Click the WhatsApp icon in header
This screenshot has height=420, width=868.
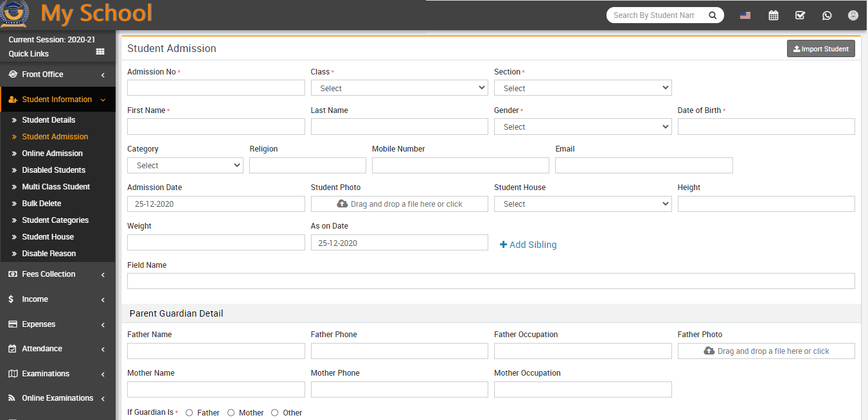[x=827, y=15]
